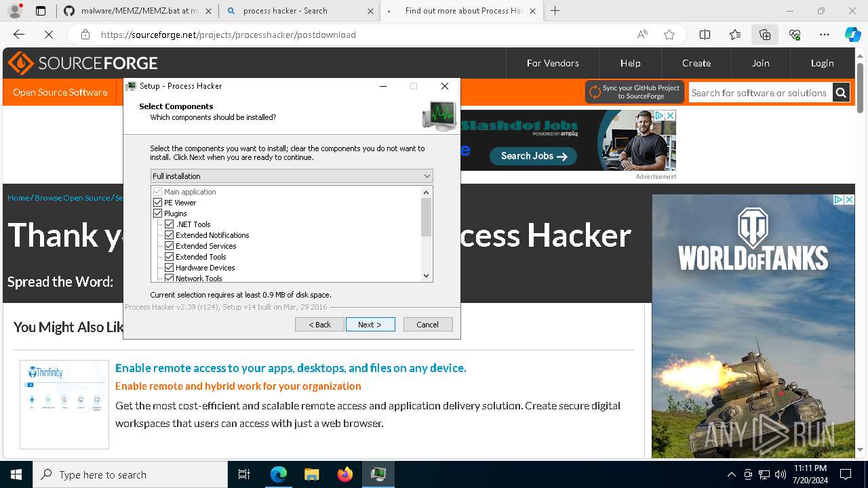This screenshot has height=488, width=868.
Task: Click the Join link
Action: point(760,63)
